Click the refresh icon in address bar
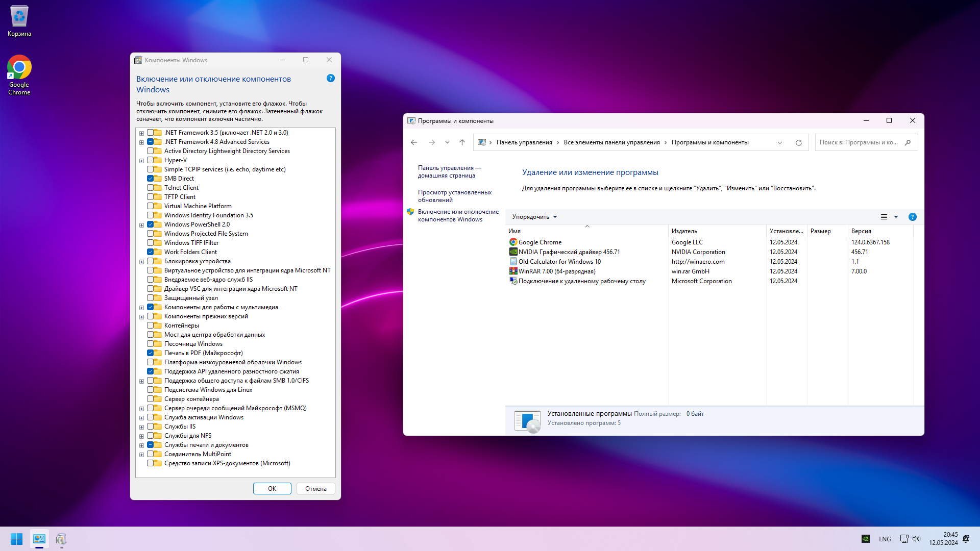 tap(798, 143)
